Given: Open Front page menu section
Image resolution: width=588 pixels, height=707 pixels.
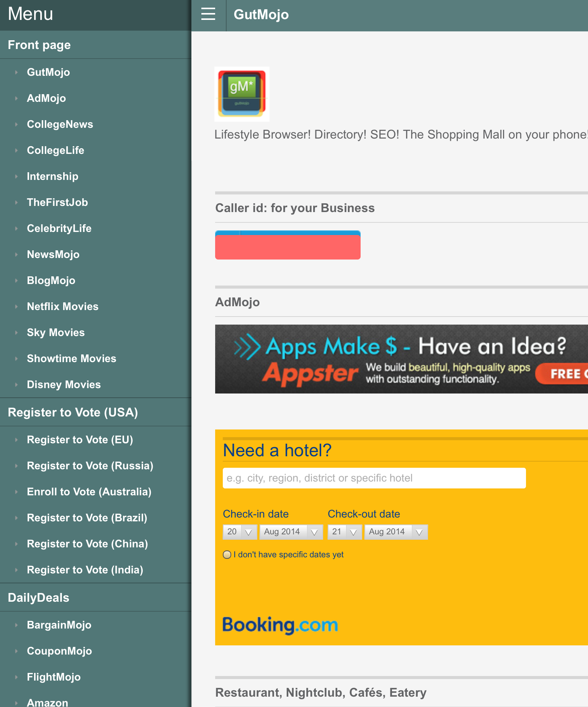Looking at the screenshot, I should [39, 45].
